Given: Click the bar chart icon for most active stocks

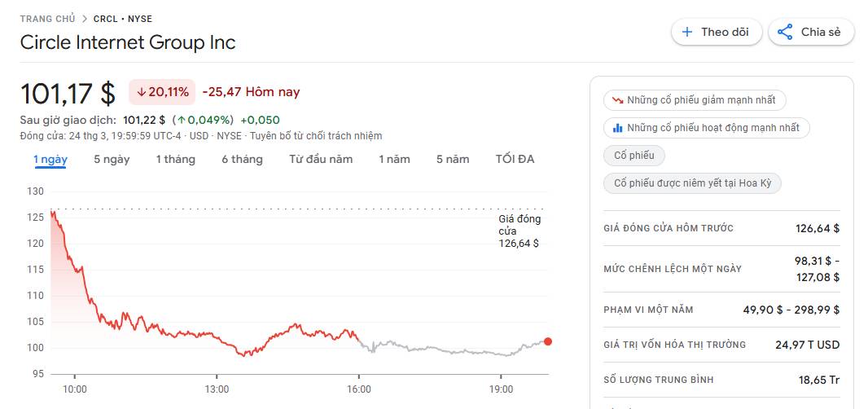Looking at the screenshot, I should pyautogui.click(x=618, y=128).
